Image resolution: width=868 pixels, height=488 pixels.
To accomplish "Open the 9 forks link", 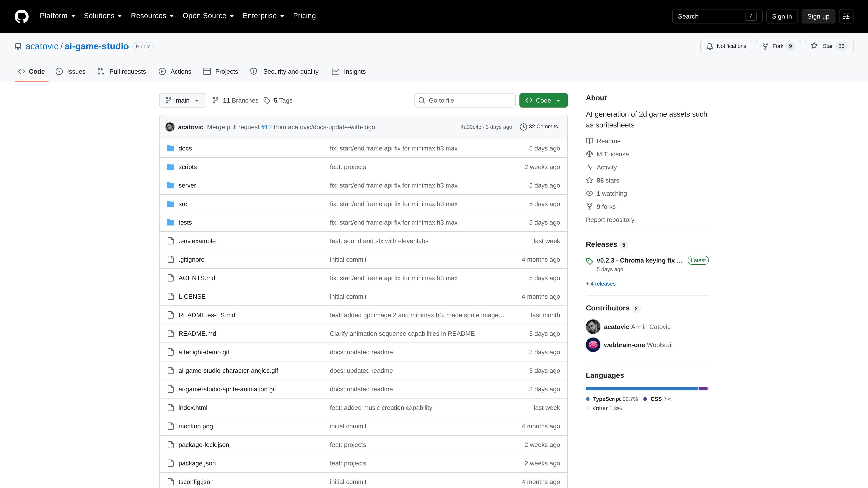I will pos(601,207).
